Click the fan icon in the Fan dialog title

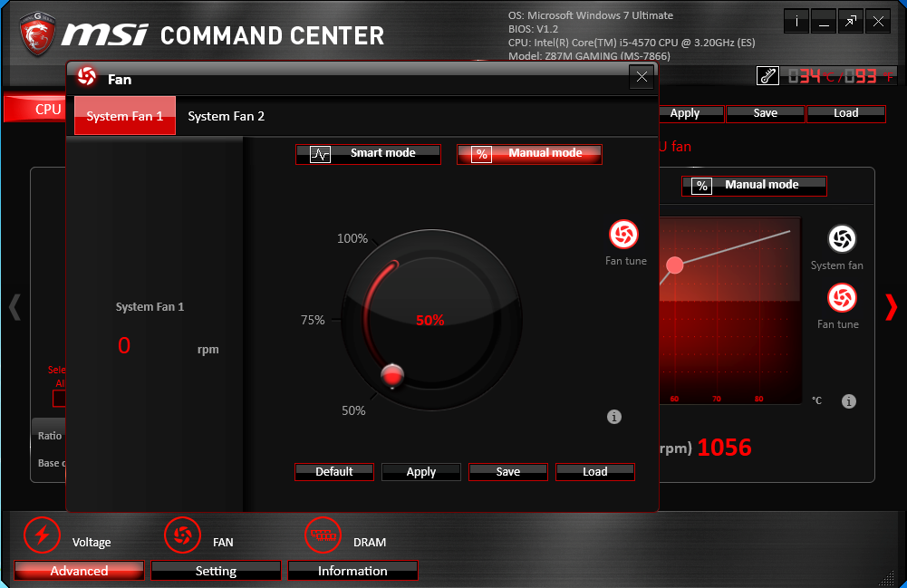coord(87,76)
